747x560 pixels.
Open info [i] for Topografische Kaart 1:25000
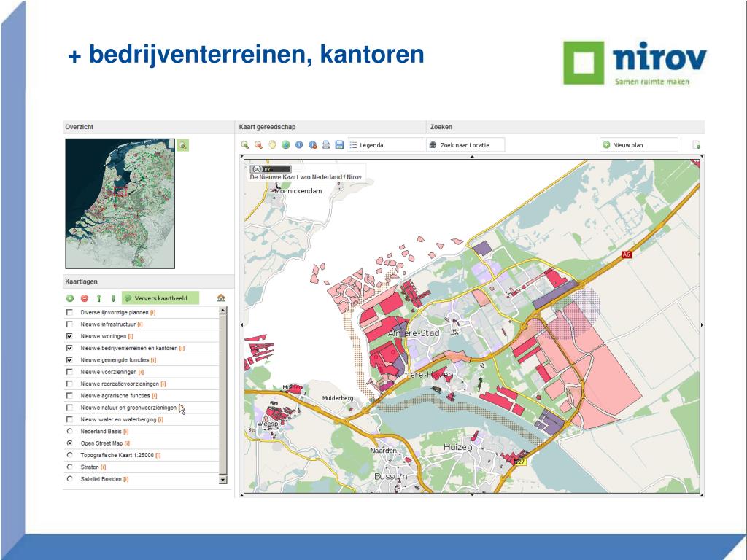click(158, 455)
